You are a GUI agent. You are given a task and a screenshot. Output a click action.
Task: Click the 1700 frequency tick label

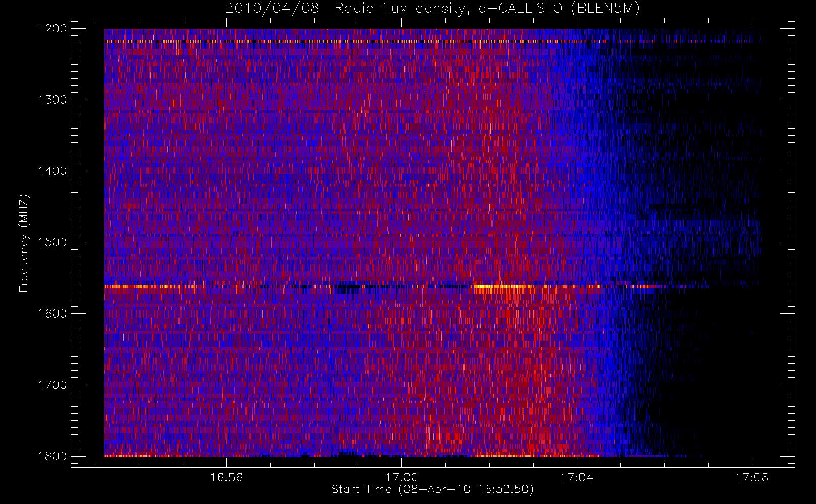click(x=52, y=385)
